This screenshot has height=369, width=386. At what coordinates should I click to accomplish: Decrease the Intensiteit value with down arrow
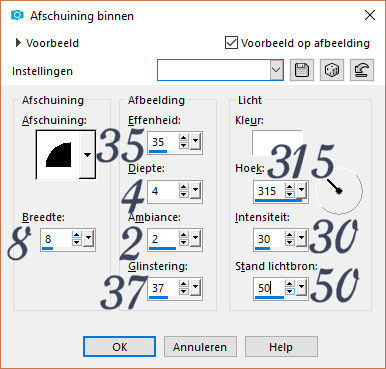290,242
